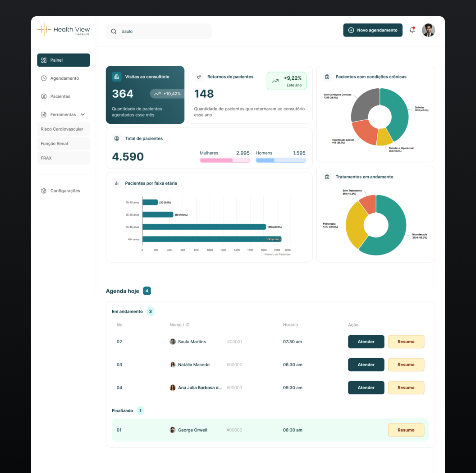The height and width of the screenshot is (473, 476).
Task: Click the Novo agendamento button
Action: [372, 30]
